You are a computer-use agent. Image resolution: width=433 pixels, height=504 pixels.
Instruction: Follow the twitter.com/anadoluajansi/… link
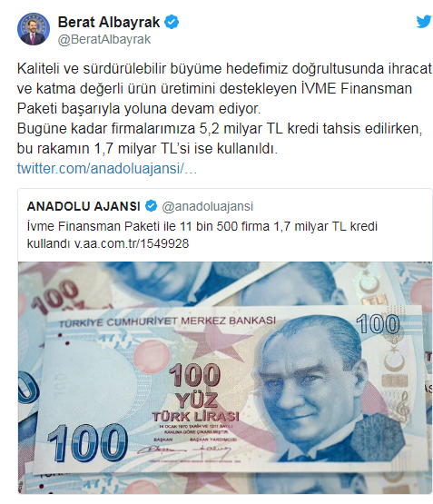tap(107, 168)
